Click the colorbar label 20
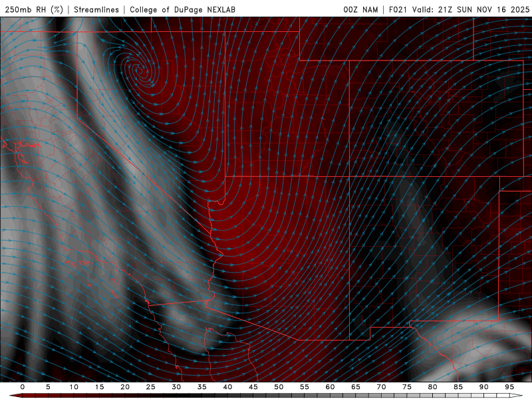 point(125,387)
